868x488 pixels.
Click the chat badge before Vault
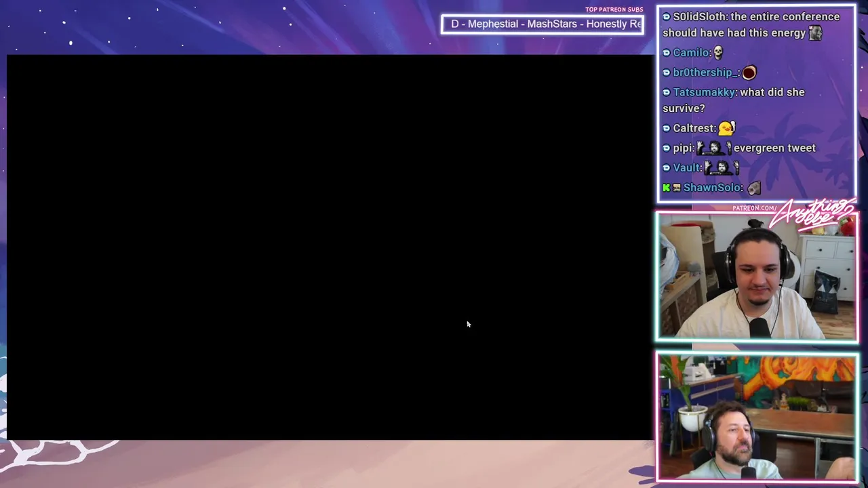pyautogui.click(x=667, y=167)
